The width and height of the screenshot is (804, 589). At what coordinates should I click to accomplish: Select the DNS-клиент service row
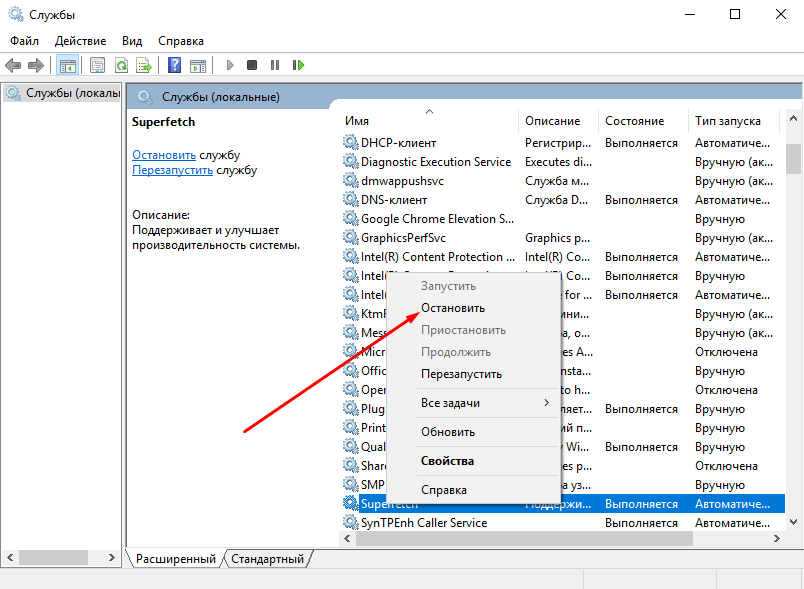pyautogui.click(x=562, y=199)
